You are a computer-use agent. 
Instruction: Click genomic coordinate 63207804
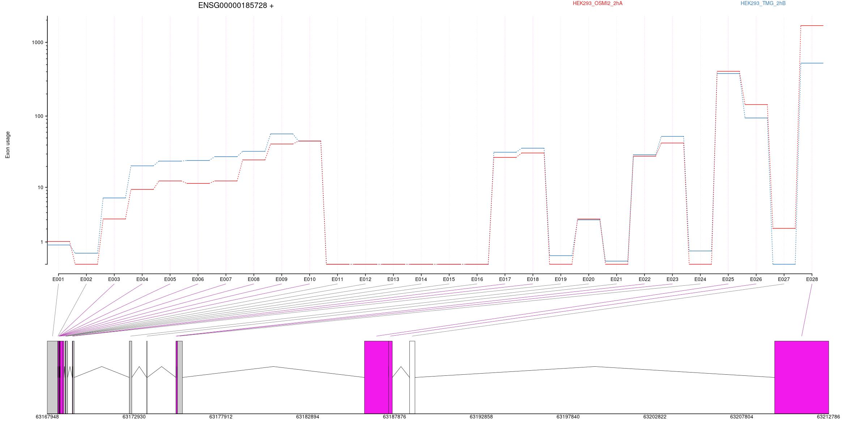tap(742, 417)
